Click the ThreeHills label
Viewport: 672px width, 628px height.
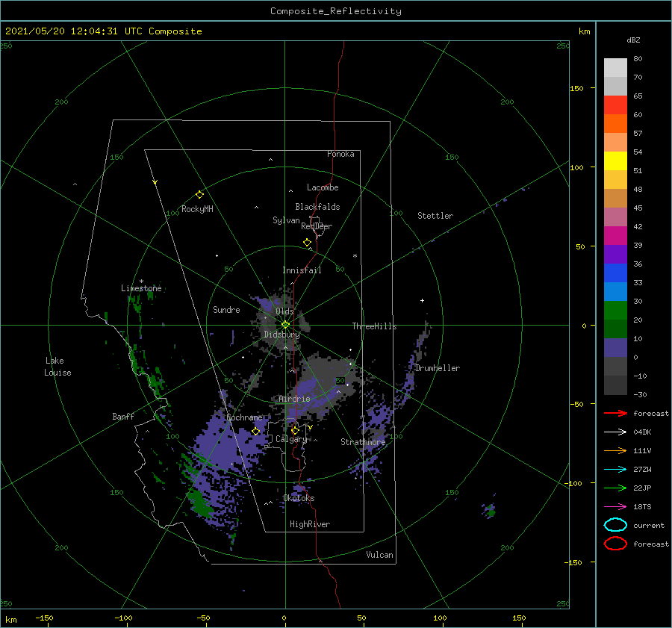(374, 326)
